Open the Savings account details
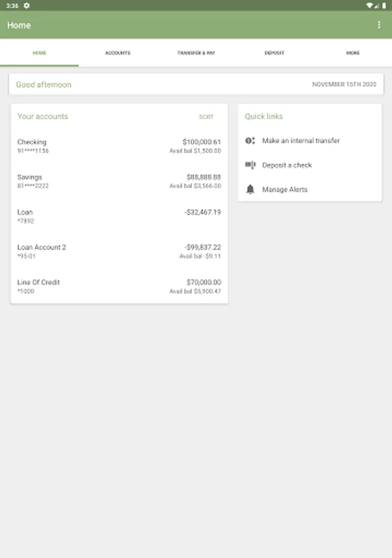The image size is (392, 558). 119,181
